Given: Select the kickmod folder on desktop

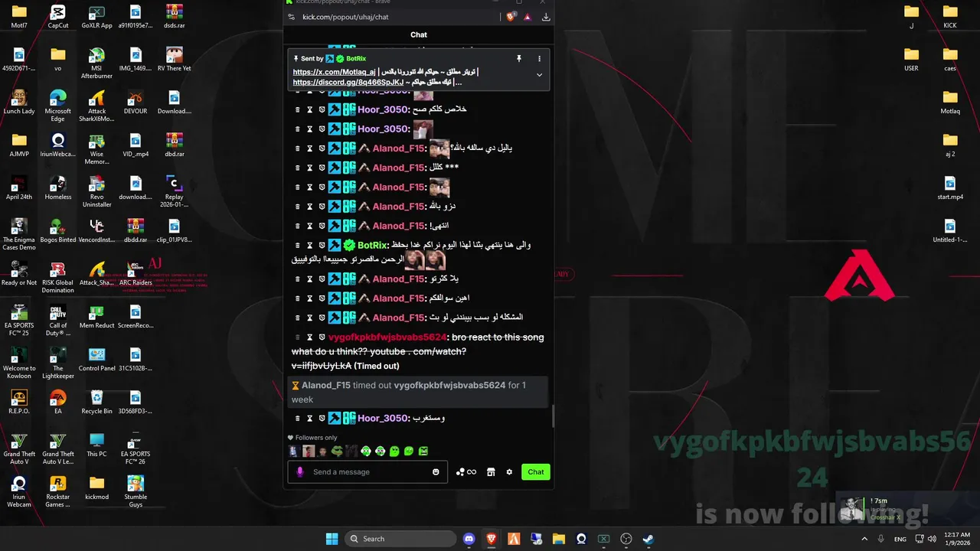Looking at the screenshot, I should 96,488.
